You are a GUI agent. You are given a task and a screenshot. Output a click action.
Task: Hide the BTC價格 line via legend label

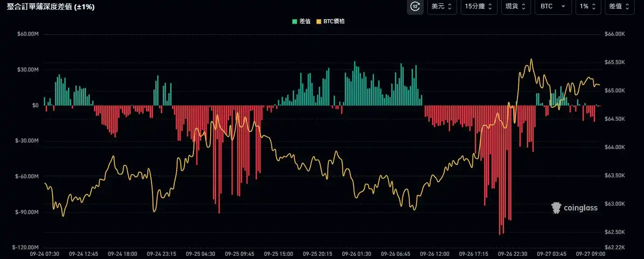(x=333, y=21)
